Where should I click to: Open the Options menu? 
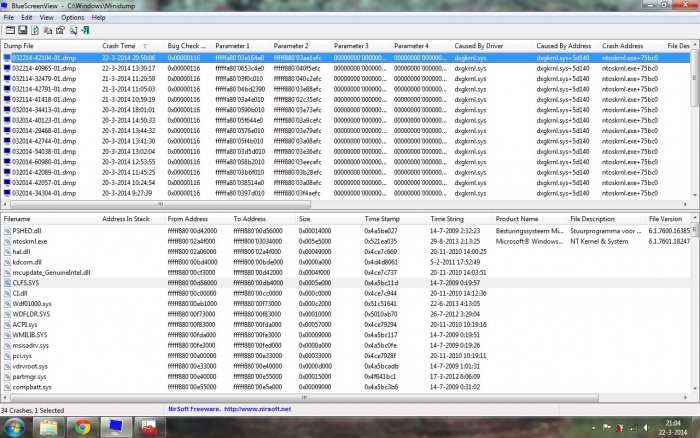click(x=72, y=18)
